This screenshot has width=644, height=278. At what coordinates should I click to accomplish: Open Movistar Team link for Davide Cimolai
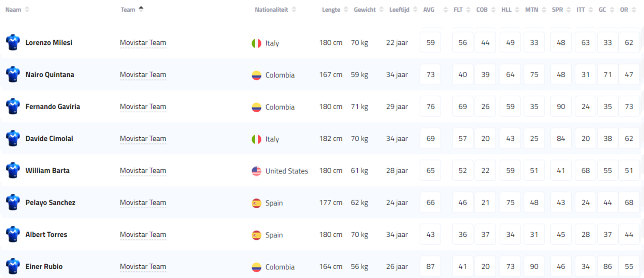coord(143,139)
